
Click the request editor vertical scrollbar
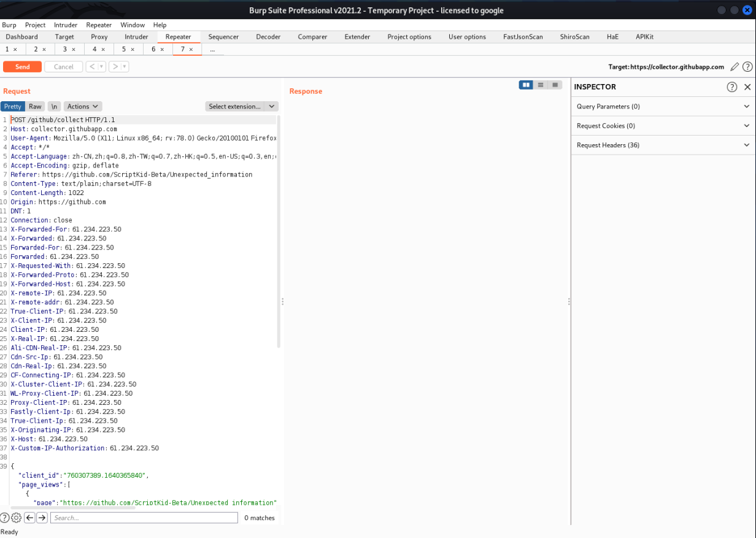tap(279, 231)
